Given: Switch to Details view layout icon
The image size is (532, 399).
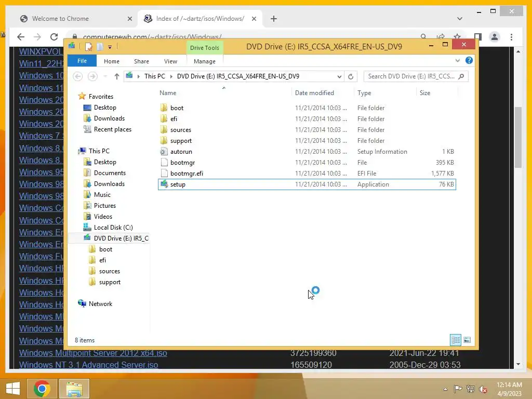Looking at the screenshot, I should pos(455,340).
